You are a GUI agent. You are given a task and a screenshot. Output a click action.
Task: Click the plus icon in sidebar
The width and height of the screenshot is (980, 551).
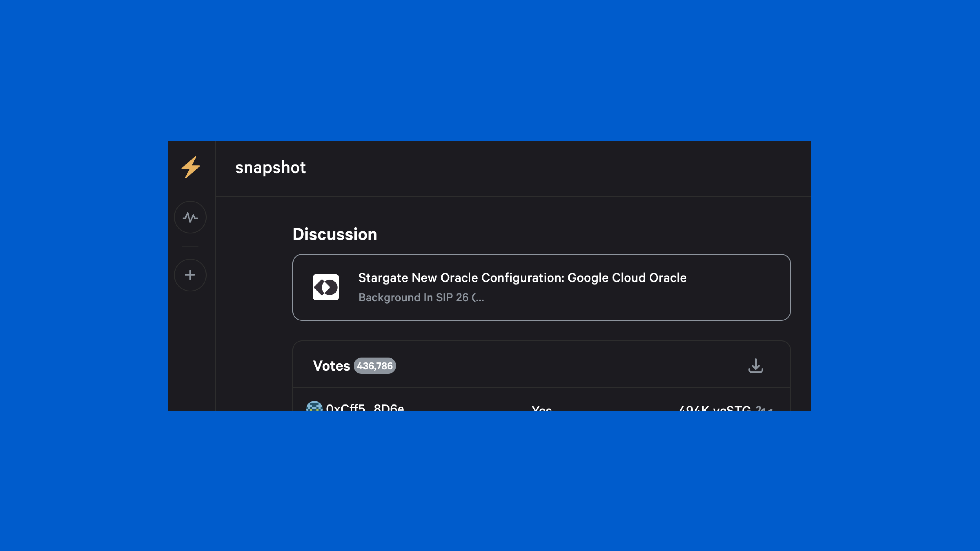(x=190, y=275)
